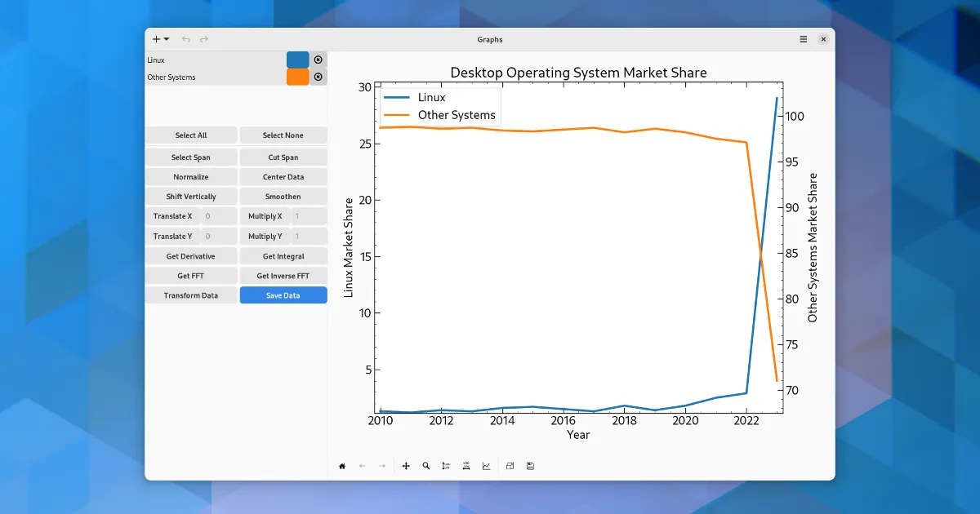Open the orange Other Systems color swatch
980x514 pixels.
pos(297,77)
